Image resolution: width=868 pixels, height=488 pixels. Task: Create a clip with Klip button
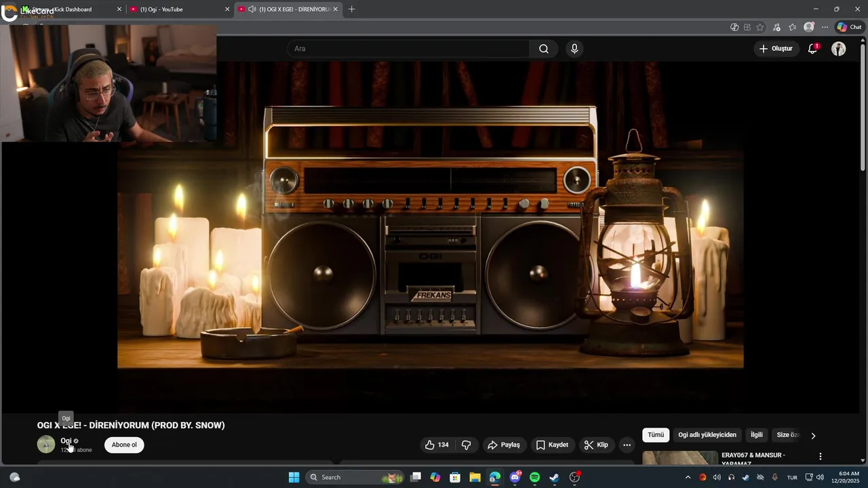[596, 445]
